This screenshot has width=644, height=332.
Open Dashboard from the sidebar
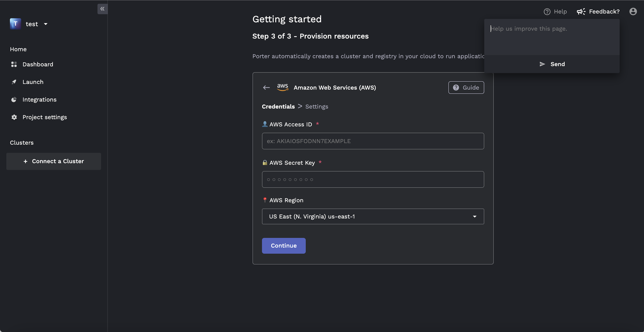point(38,64)
